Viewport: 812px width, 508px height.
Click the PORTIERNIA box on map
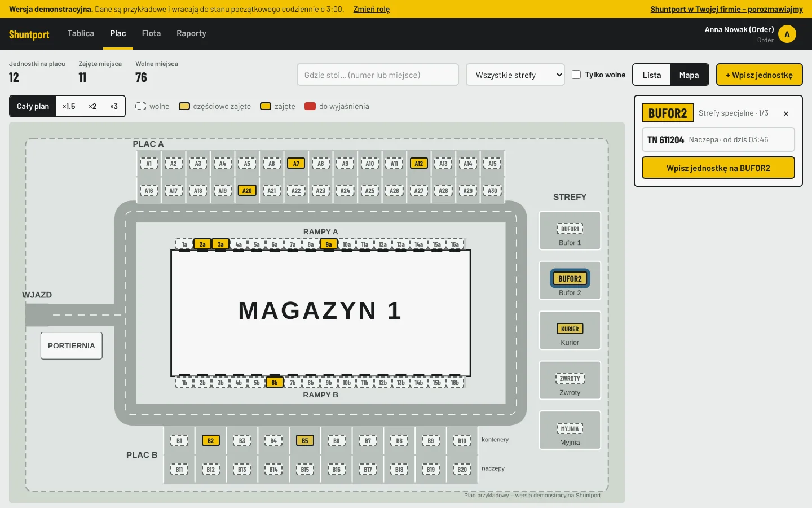tap(71, 346)
